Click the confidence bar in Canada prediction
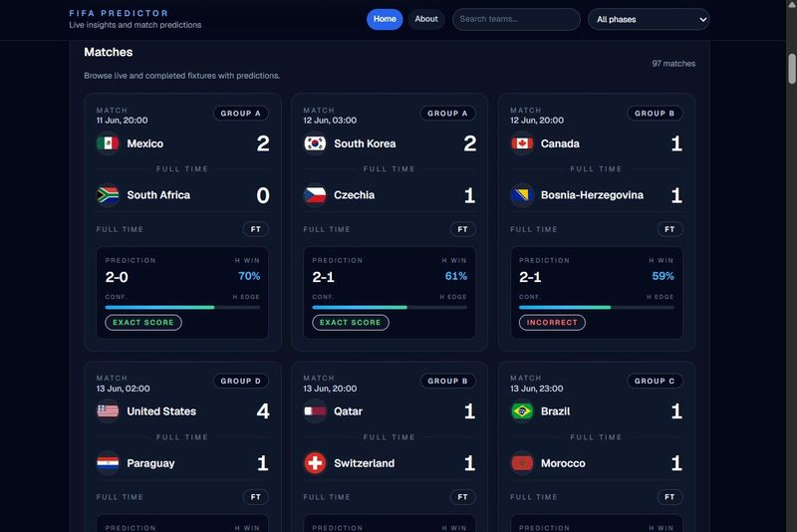The width and height of the screenshot is (797, 532). coord(596,308)
